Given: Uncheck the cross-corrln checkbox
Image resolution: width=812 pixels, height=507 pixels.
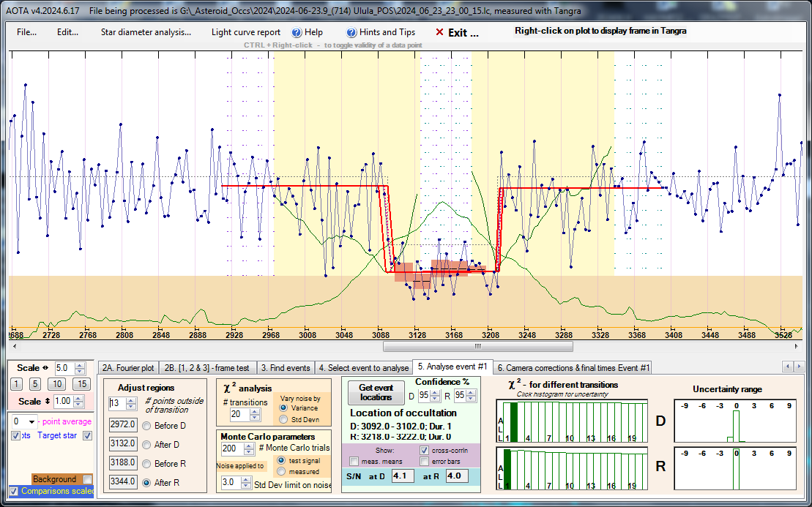Looking at the screenshot, I should coord(425,450).
